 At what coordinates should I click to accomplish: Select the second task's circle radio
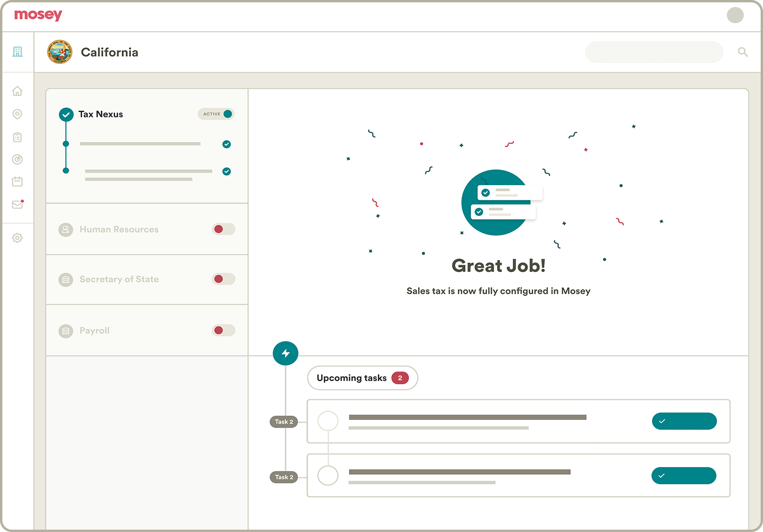point(328,475)
